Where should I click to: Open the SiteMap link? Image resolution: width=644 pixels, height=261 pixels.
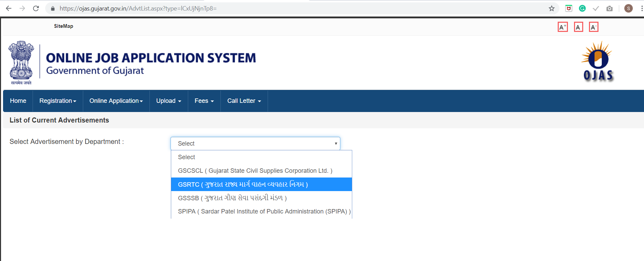coord(64,26)
